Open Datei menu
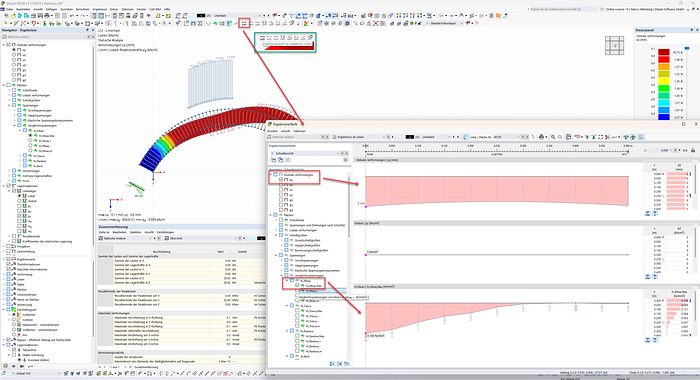The width and height of the screenshot is (700, 380). coord(9,9)
